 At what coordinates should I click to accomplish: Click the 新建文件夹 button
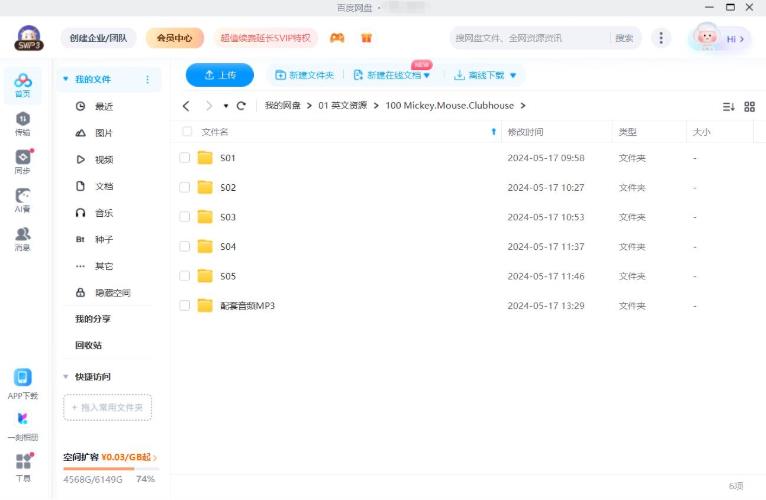[x=305, y=75]
